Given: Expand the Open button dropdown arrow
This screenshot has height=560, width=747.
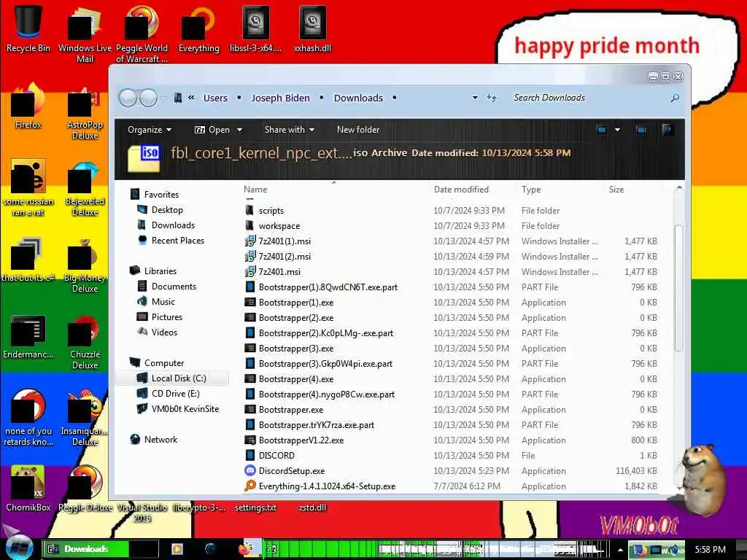Looking at the screenshot, I should (239, 130).
